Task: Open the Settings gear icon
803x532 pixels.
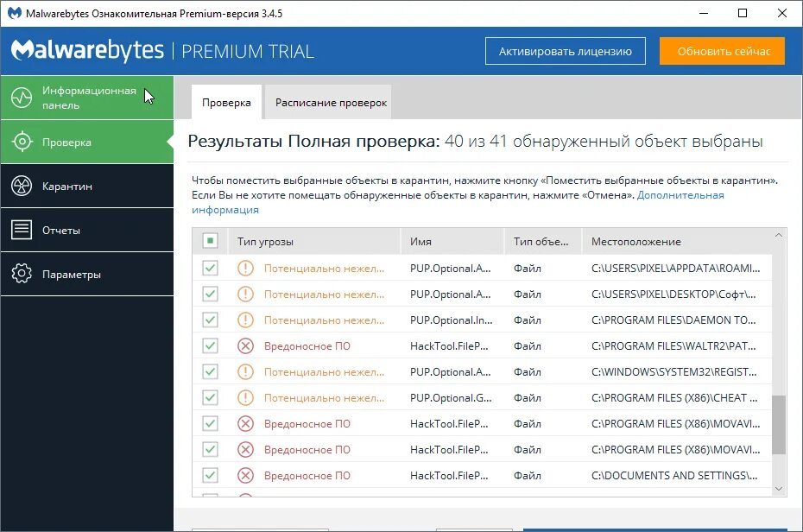Action: pos(22,274)
